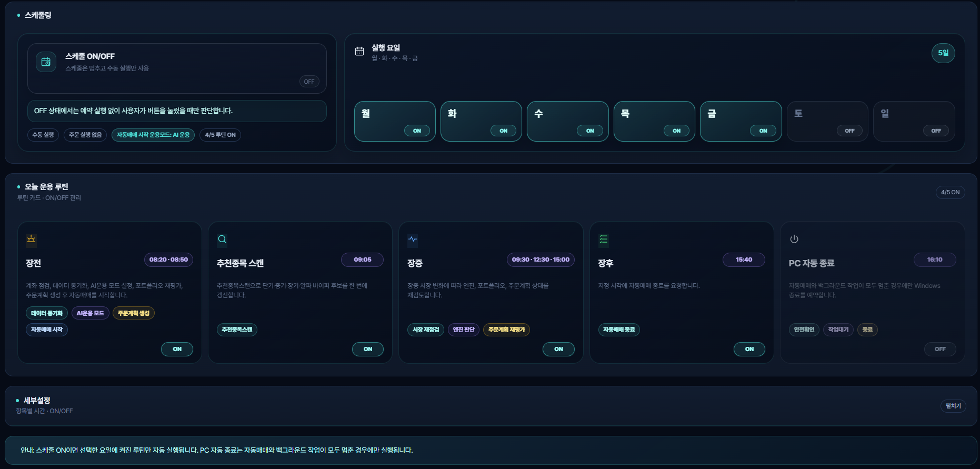Click the 주문 실행 없음 chip
The height and width of the screenshot is (469, 980).
(x=85, y=135)
